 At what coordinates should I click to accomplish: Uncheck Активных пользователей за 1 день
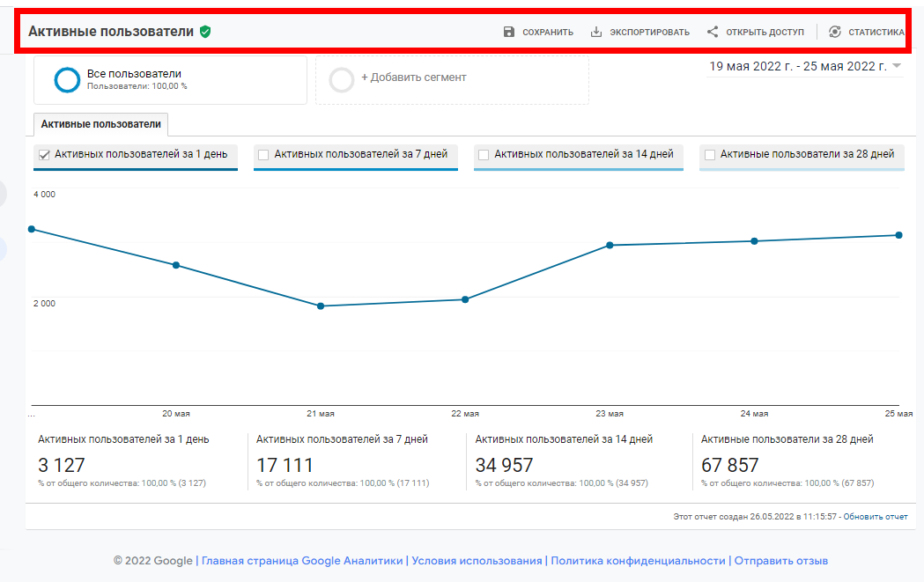44,155
